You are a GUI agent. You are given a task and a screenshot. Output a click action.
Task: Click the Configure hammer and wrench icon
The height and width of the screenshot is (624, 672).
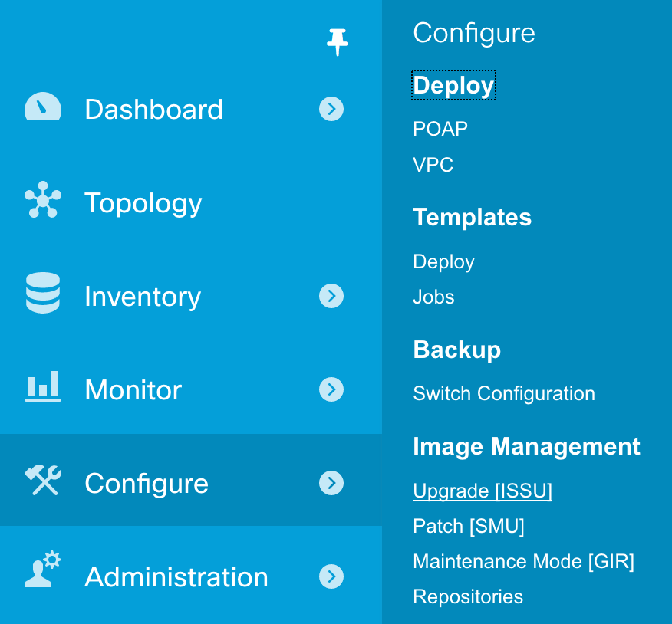pyautogui.click(x=43, y=480)
